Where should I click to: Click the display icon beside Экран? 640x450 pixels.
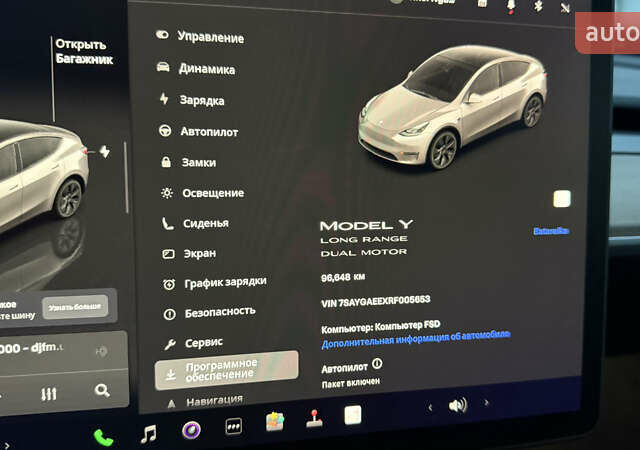click(x=169, y=254)
